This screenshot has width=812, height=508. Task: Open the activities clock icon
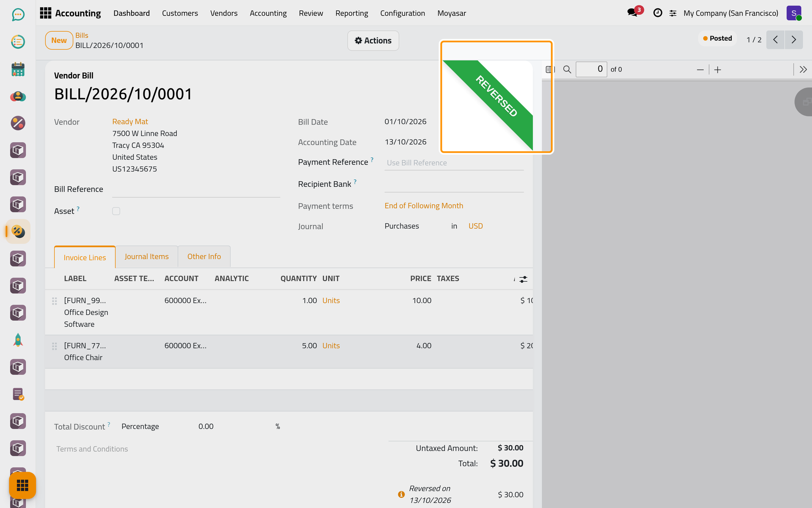click(x=658, y=13)
